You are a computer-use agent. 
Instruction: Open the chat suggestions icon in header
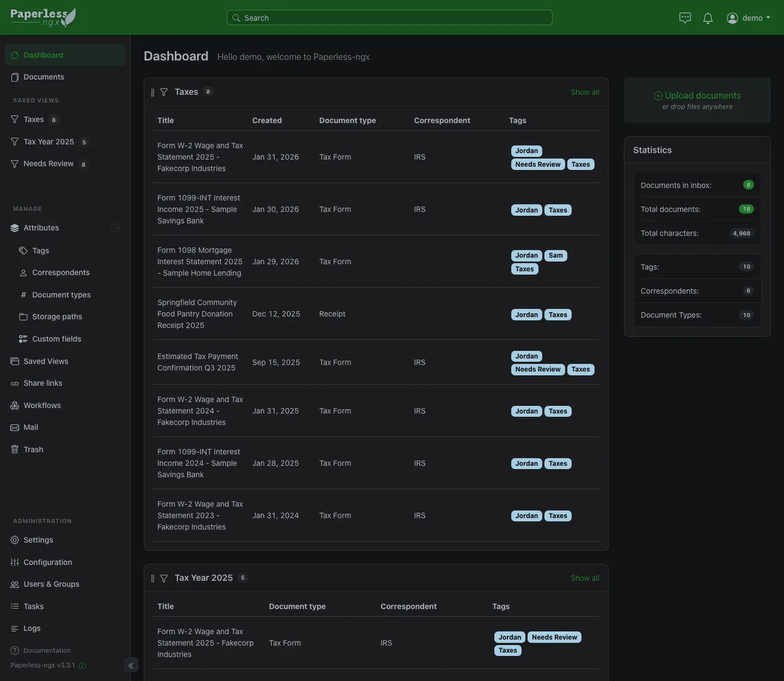[685, 18]
